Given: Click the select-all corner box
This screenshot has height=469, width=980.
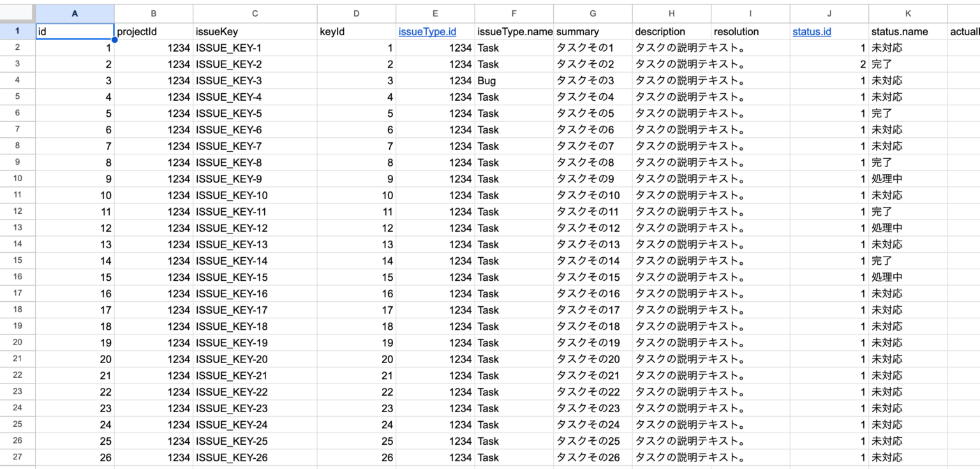Looking at the screenshot, I should coord(17,13).
